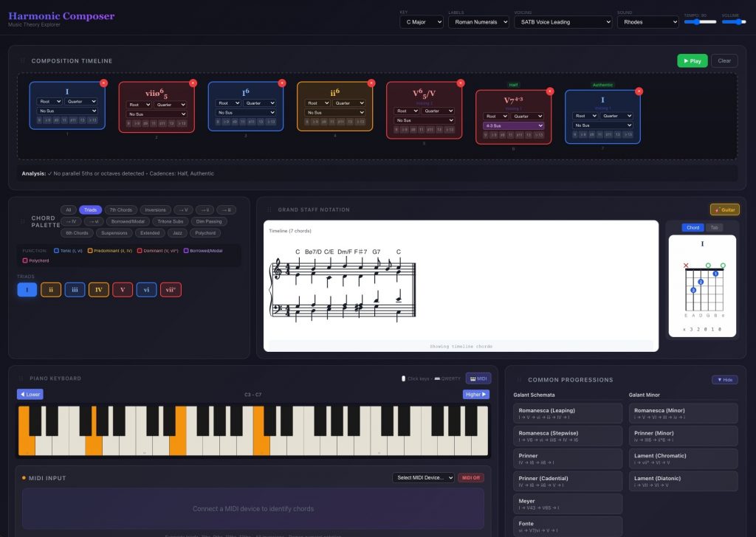Toggle the Click keys option
The height and width of the screenshot is (537, 756).
pos(417,378)
